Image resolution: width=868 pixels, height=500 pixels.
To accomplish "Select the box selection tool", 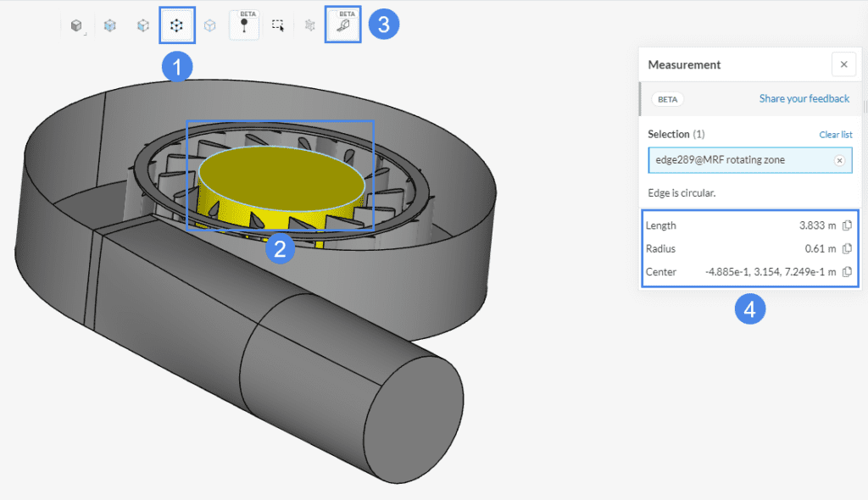I will click(x=277, y=25).
